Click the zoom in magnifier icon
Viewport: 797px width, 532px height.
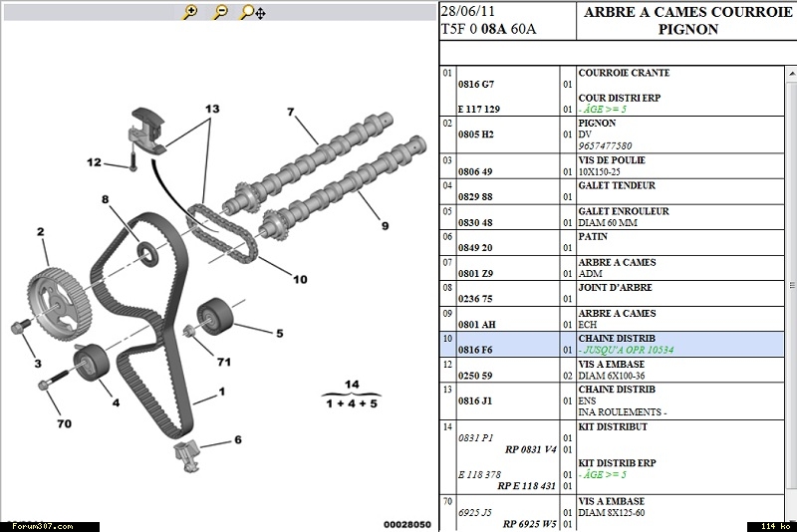point(190,13)
